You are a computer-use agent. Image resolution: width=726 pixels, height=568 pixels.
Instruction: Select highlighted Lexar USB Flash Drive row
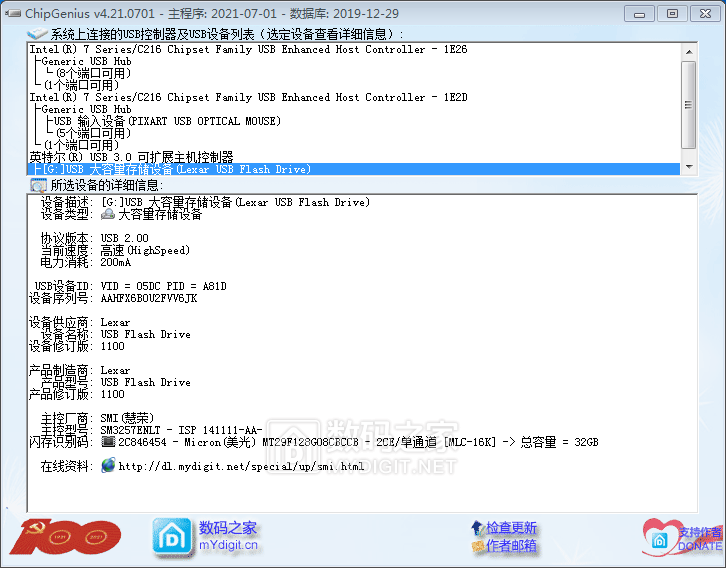click(x=354, y=169)
